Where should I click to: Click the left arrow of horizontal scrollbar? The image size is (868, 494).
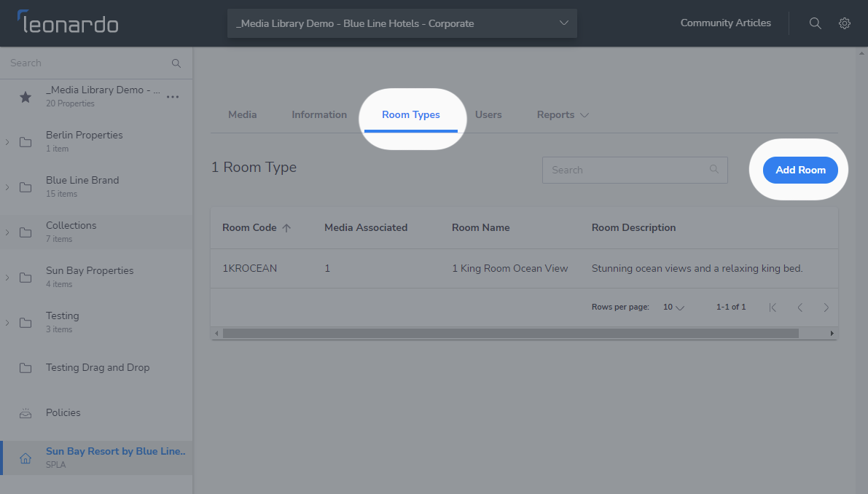point(216,334)
